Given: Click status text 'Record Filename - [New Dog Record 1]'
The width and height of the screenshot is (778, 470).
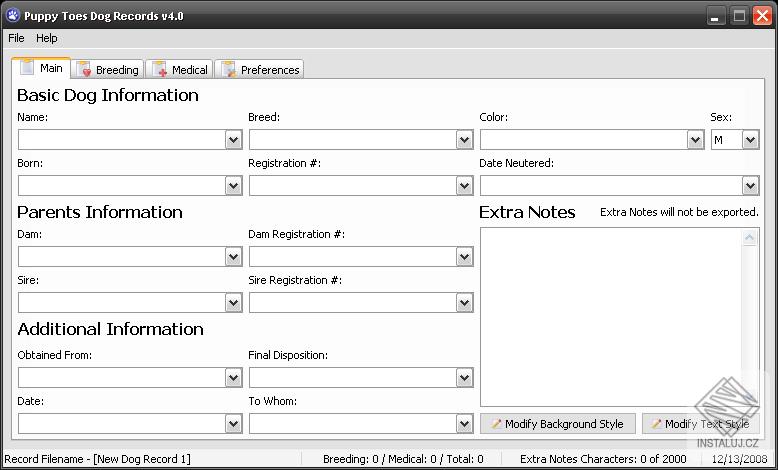Looking at the screenshot, I should point(97,459).
